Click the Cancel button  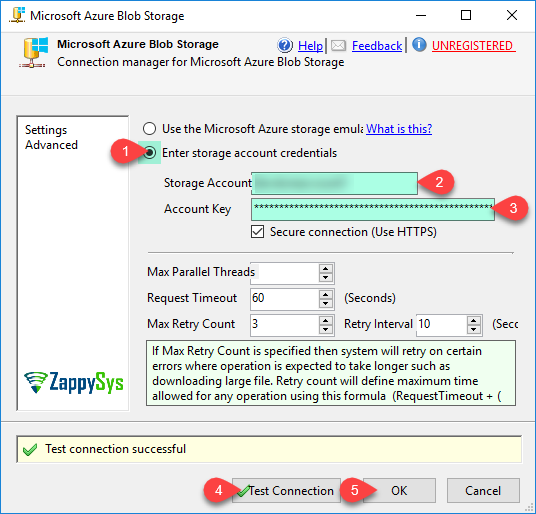tap(483, 491)
